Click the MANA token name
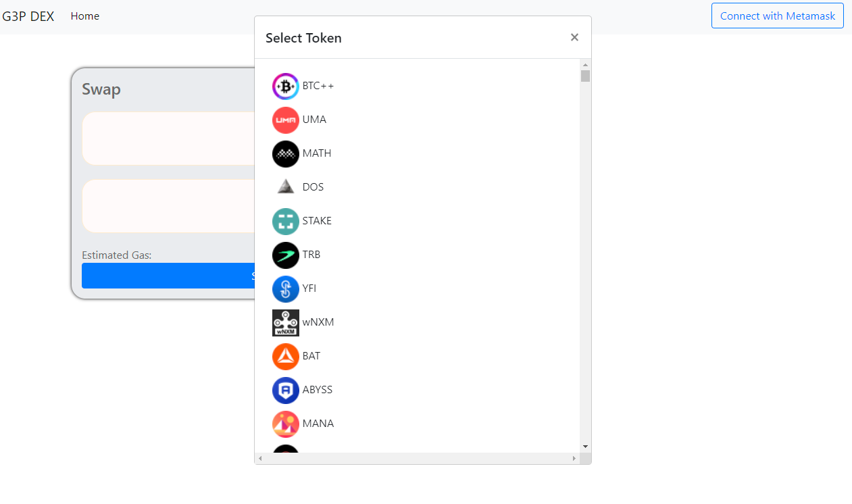Viewport: 852px width, 504px height. [318, 424]
